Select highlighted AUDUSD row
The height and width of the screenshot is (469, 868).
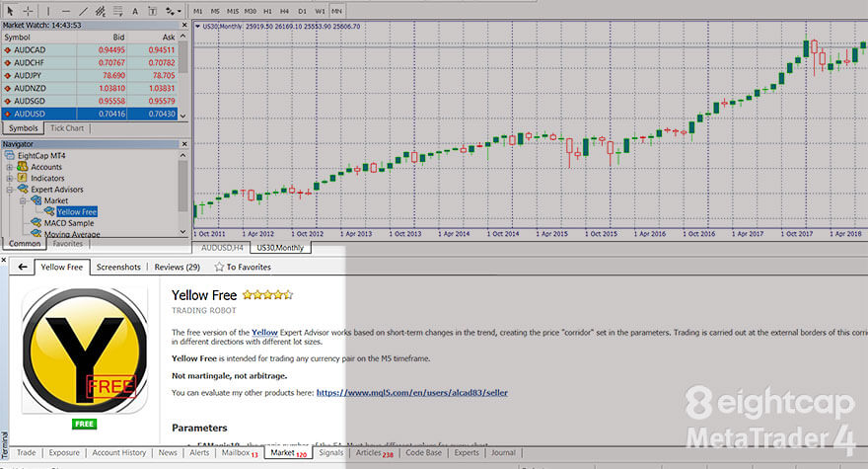(x=90, y=114)
